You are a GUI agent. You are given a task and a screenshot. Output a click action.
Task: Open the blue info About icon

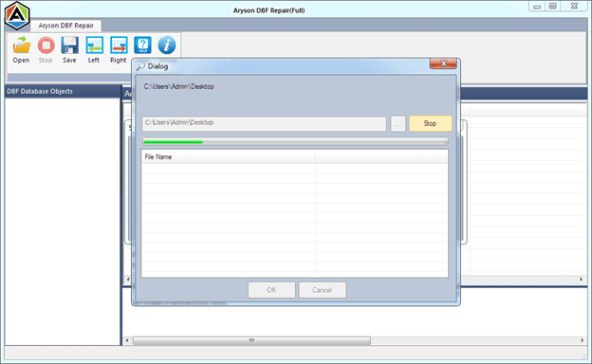coord(167,45)
